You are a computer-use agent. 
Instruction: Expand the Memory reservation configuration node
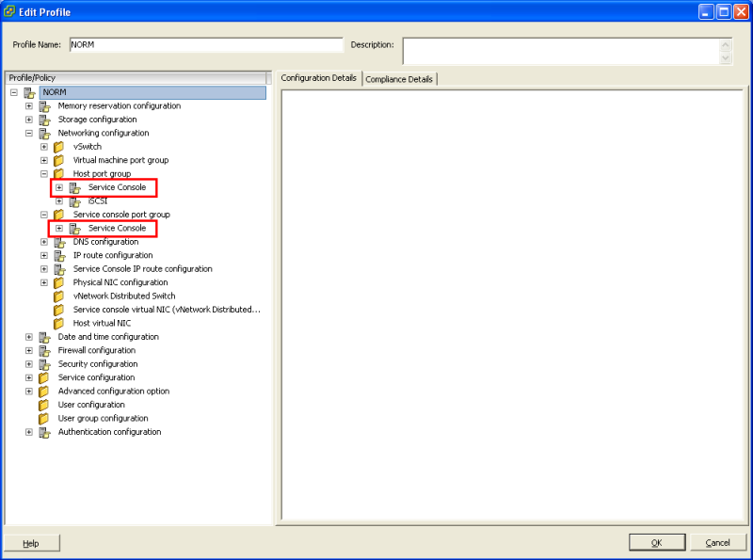click(x=28, y=105)
